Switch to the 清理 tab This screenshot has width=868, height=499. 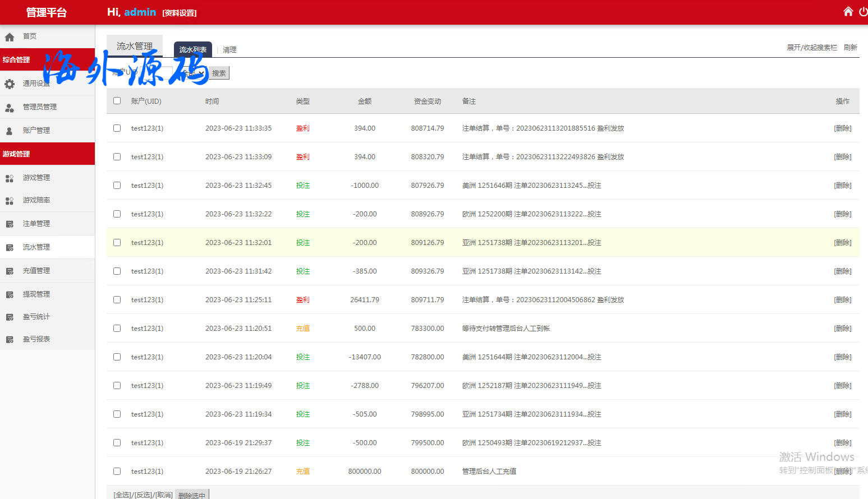pyautogui.click(x=229, y=50)
